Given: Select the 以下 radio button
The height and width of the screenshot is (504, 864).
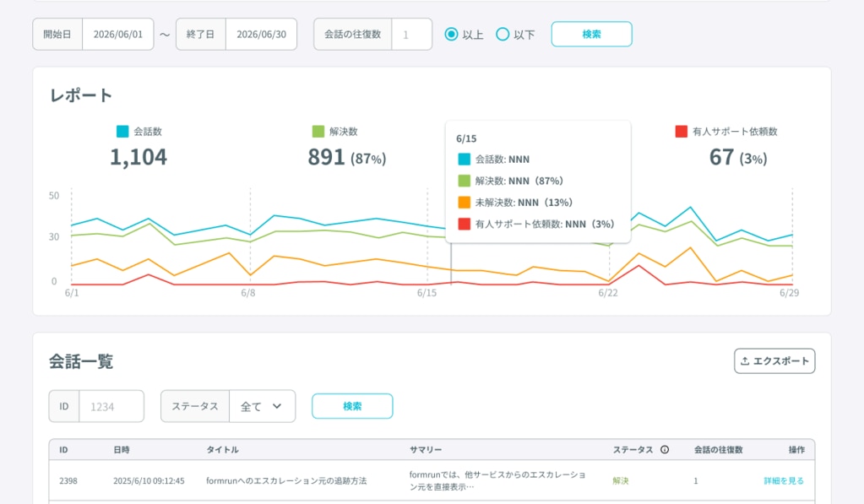Looking at the screenshot, I should point(503,35).
